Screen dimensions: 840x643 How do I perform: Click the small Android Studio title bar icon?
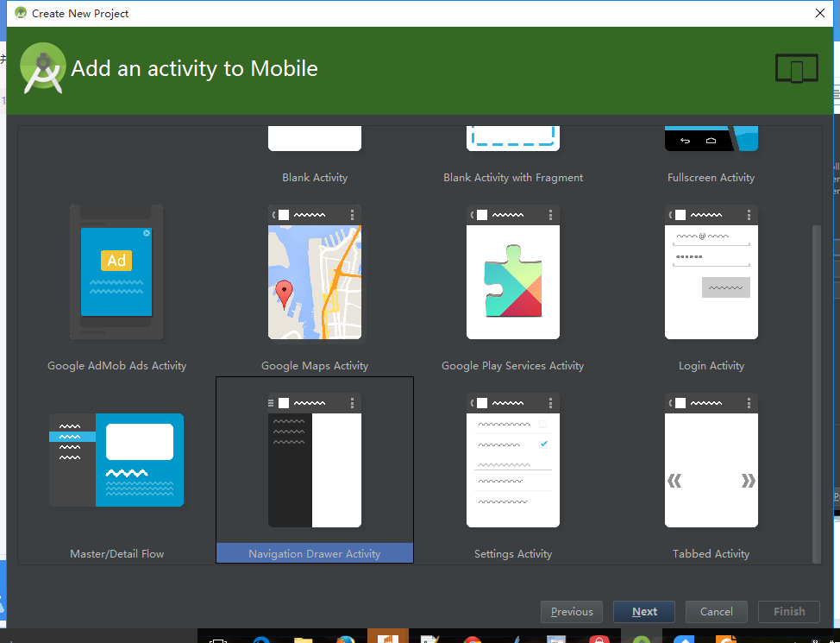click(x=21, y=13)
